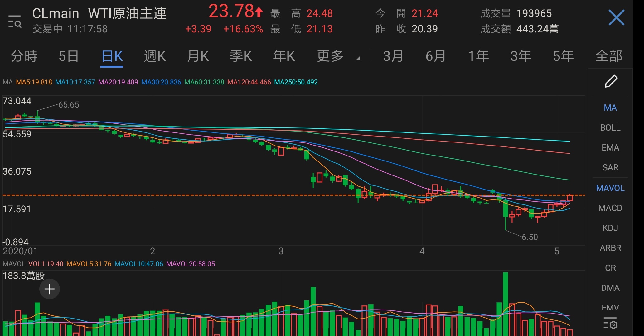Screen dimensions: 644x336
Task: Tap the pencil drawing tool icon
Action: point(611,81)
